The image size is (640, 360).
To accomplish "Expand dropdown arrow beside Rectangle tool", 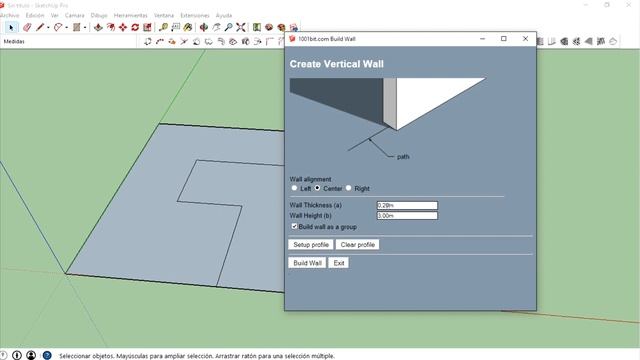I will pos(85,28).
